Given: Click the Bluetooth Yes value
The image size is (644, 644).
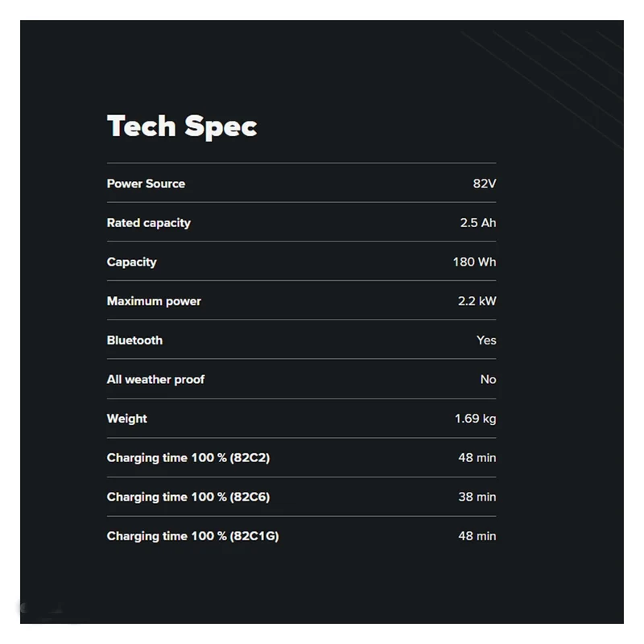Looking at the screenshot, I should [486, 341].
